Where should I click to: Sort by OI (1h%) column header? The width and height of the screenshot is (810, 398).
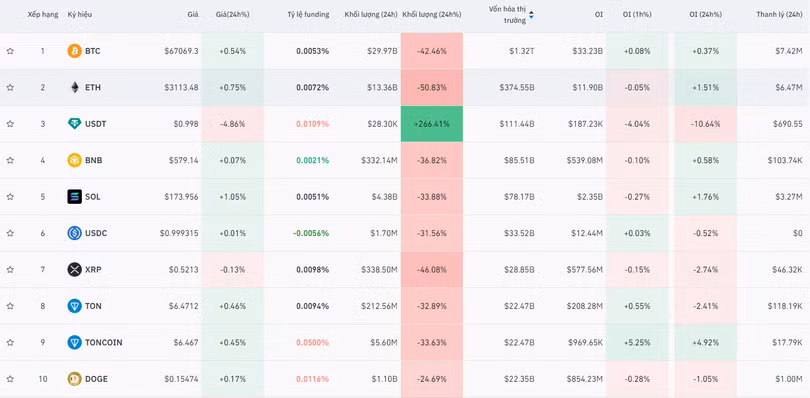(x=637, y=14)
